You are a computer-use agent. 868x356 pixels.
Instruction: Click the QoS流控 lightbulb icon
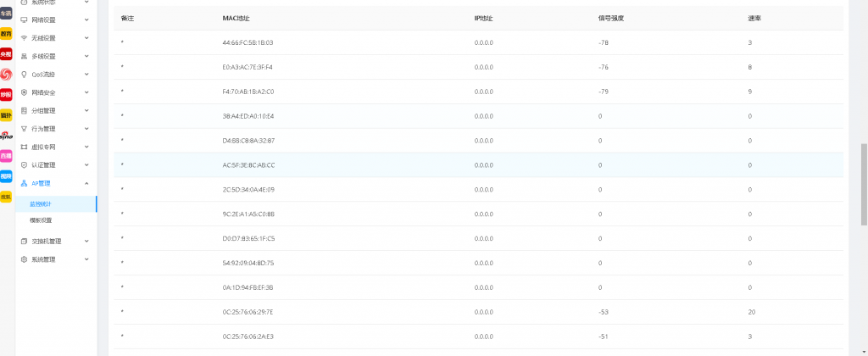point(24,75)
